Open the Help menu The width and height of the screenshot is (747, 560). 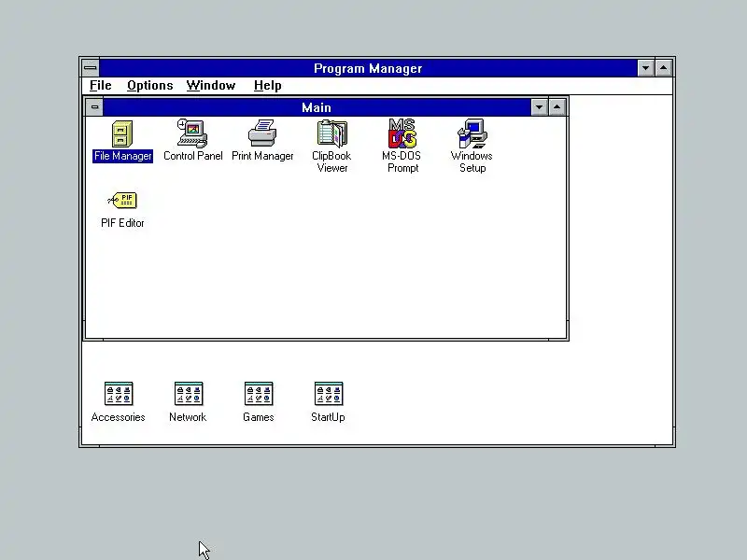click(x=267, y=86)
